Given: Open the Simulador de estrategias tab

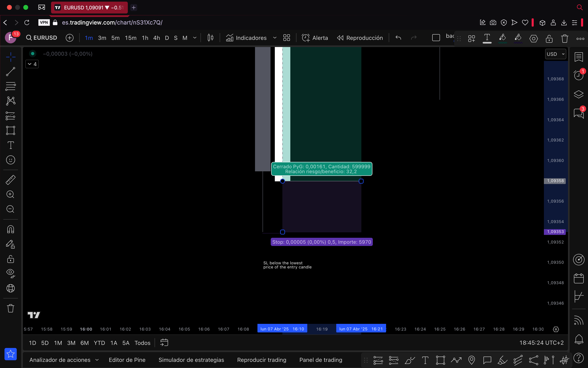Looking at the screenshot, I should click(x=191, y=360).
